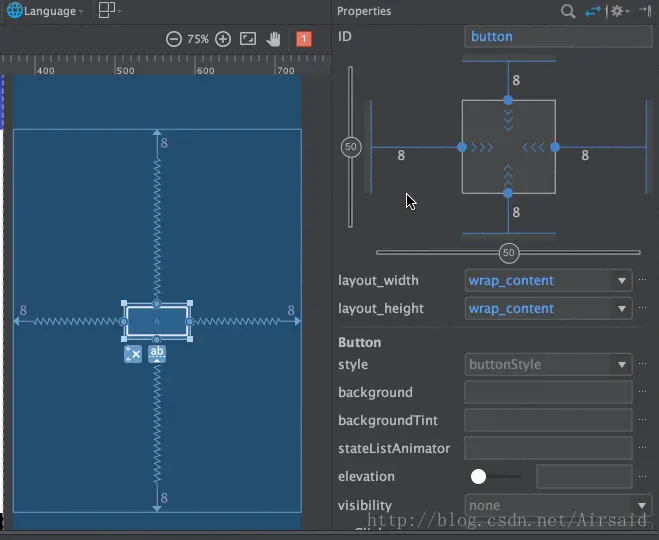The height and width of the screenshot is (540, 659).
Task: Open ellipsis next to elevation
Action: click(642, 477)
